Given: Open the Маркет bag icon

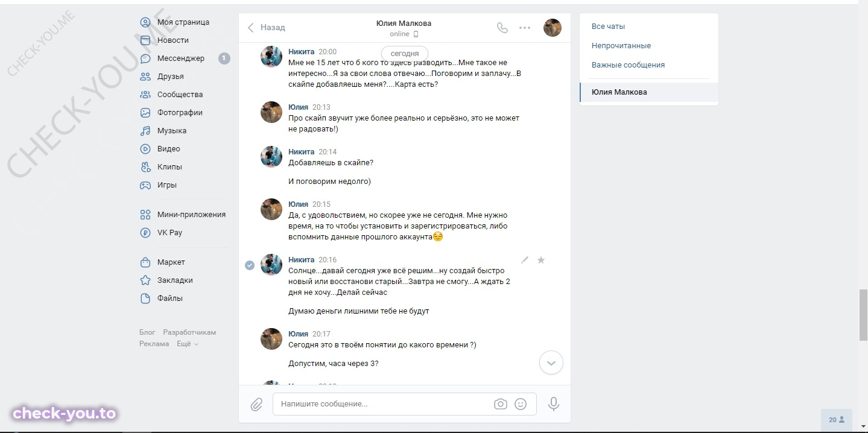Looking at the screenshot, I should (145, 262).
